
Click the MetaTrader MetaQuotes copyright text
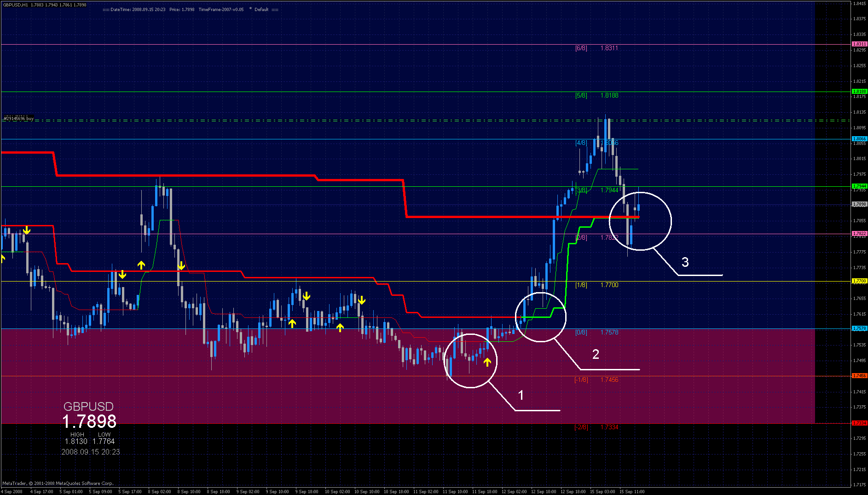coord(58,483)
